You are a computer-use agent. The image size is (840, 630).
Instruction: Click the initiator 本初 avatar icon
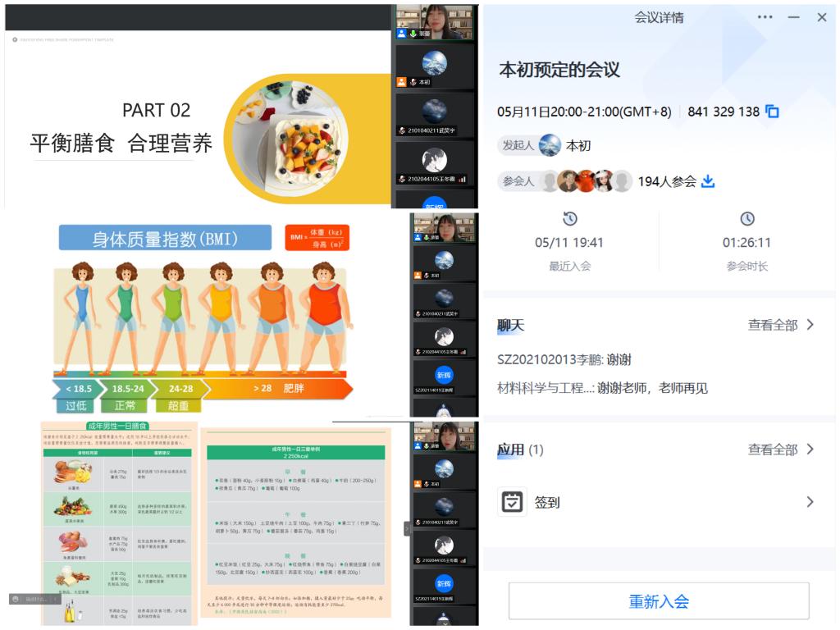(550, 145)
